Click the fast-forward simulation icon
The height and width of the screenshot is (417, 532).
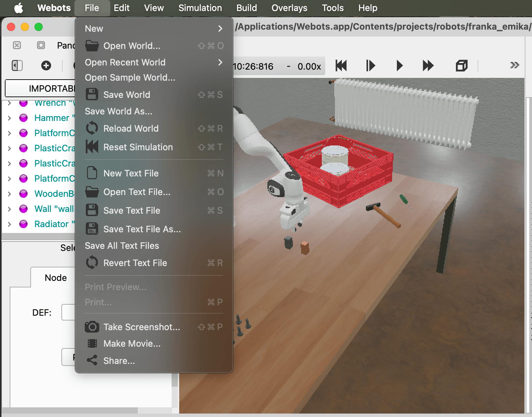pyautogui.click(x=428, y=65)
